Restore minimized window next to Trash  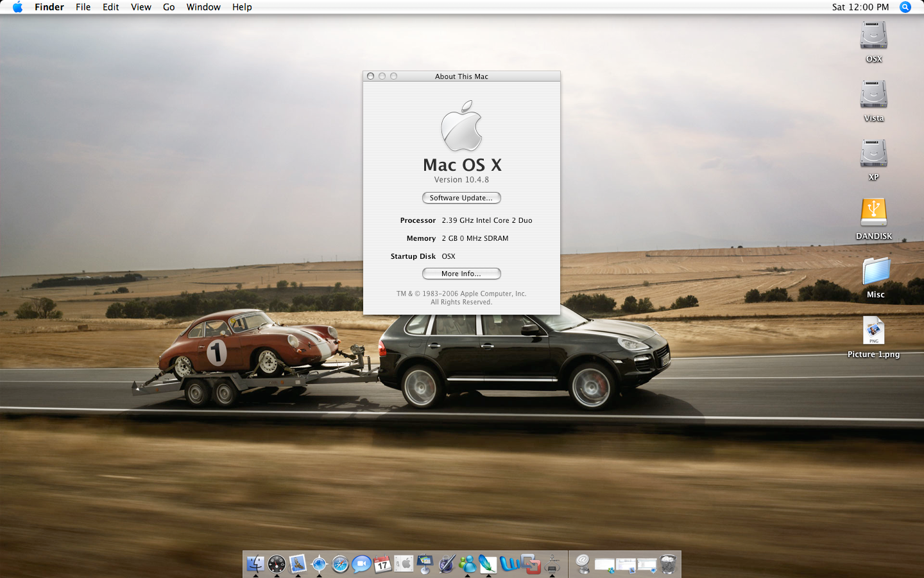coord(647,565)
